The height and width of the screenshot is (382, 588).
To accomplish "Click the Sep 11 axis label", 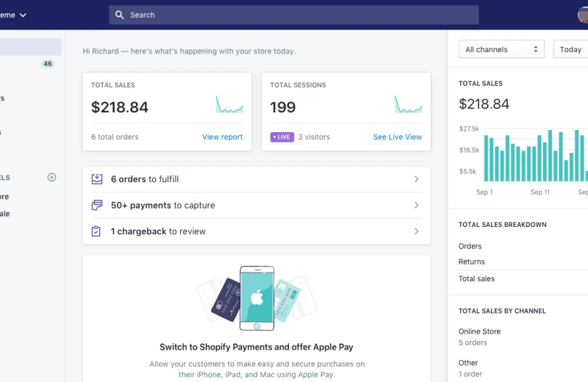I will 539,192.
